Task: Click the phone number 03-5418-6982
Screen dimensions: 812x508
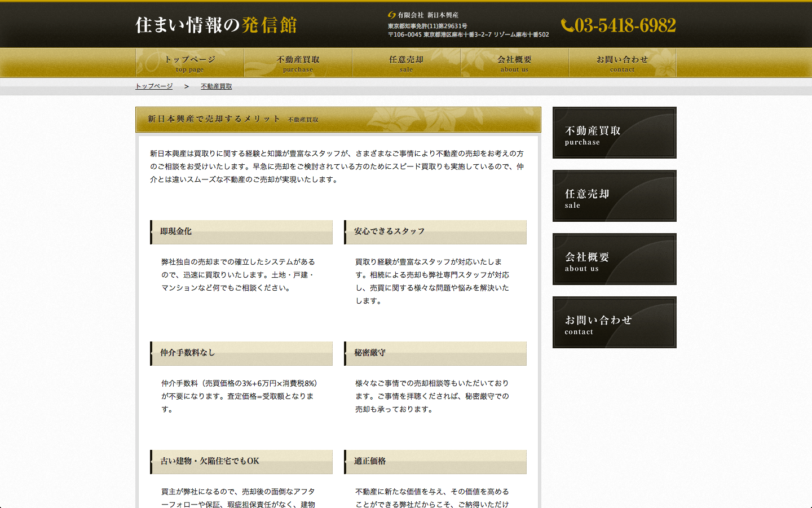Action: click(625, 25)
